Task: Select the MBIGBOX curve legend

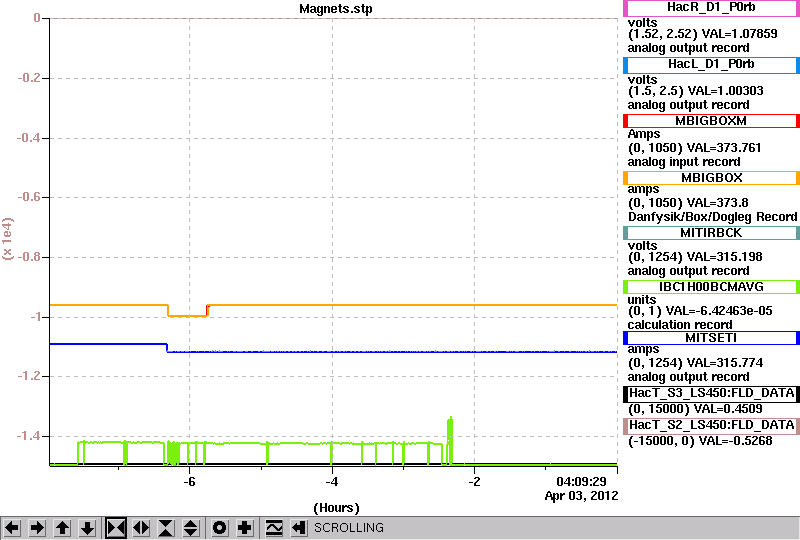Action: pyautogui.click(x=711, y=178)
